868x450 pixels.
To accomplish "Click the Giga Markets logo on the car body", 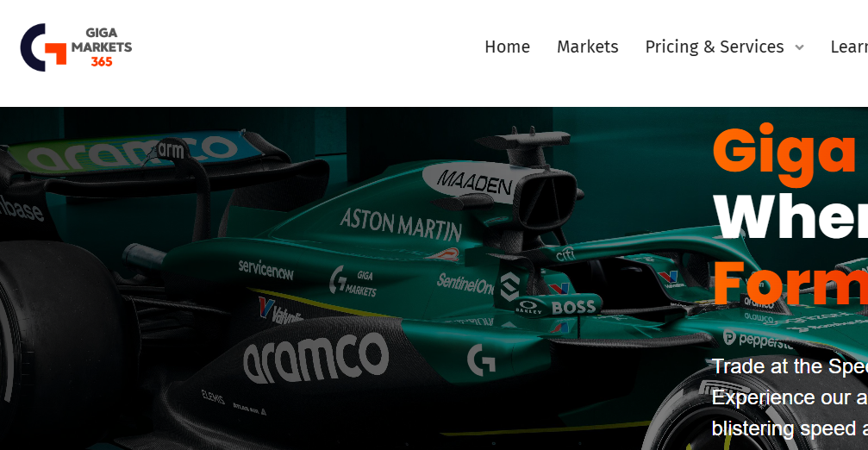I will tap(353, 281).
